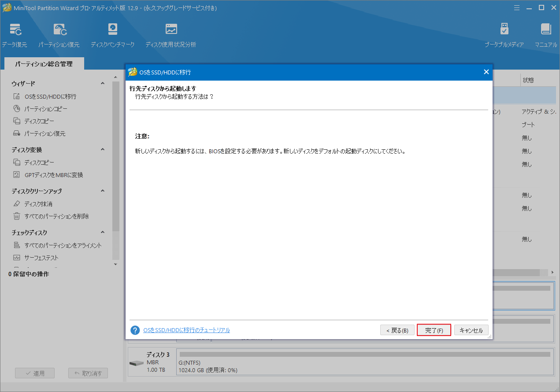The image size is (560, 392).
Task: Click the MiniTool app logo in title bar
Action: [x=7, y=8]
